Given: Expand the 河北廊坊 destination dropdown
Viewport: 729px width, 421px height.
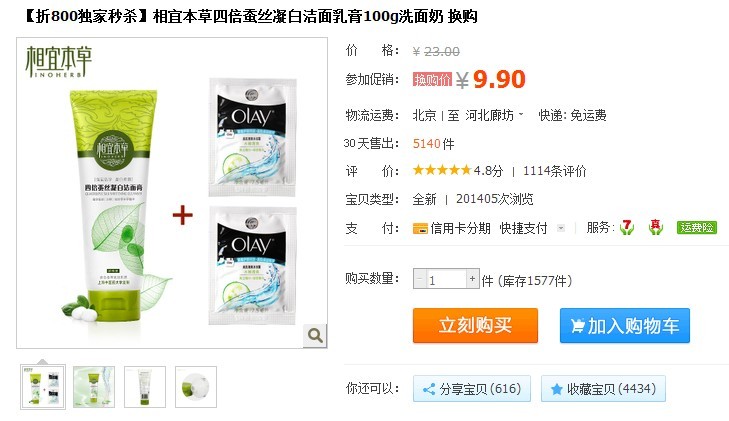Looking at the screenshot, I should point(521,114).
